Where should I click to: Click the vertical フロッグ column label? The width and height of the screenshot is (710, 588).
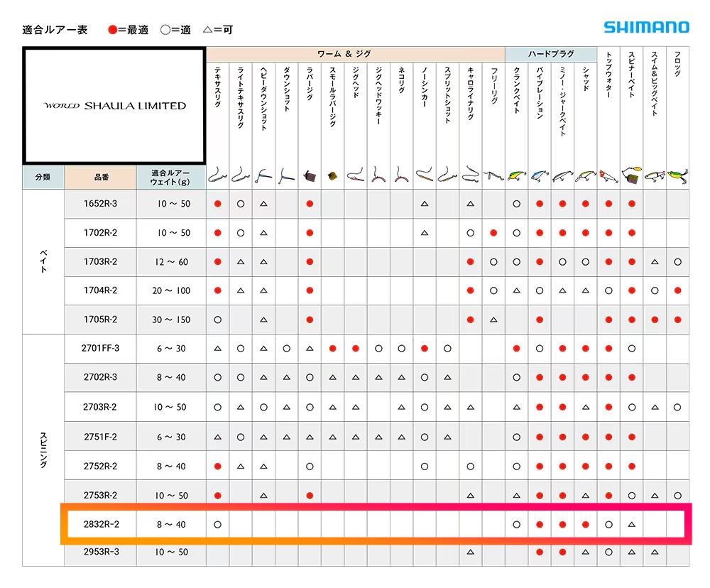pos(678,63)
